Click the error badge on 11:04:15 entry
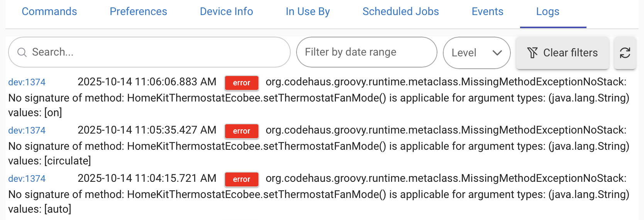Screen dimensions: 644x220 (241, 179)
